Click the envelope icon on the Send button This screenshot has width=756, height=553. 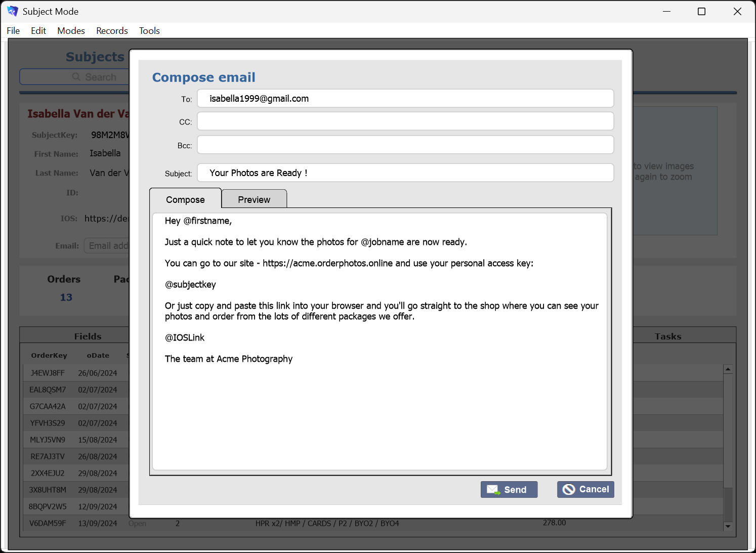tap(493, 489)
